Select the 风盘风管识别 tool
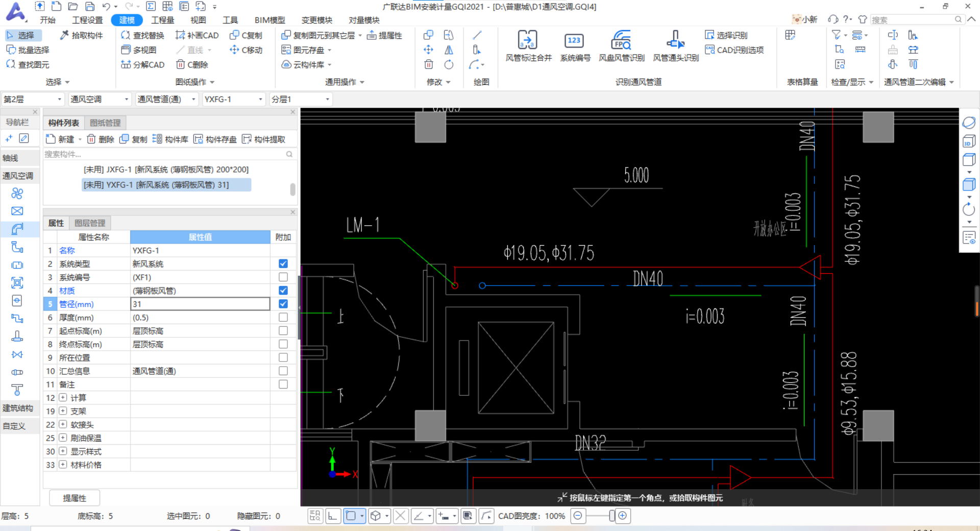Viewport: 980px width, 531px height. [621, 46]
